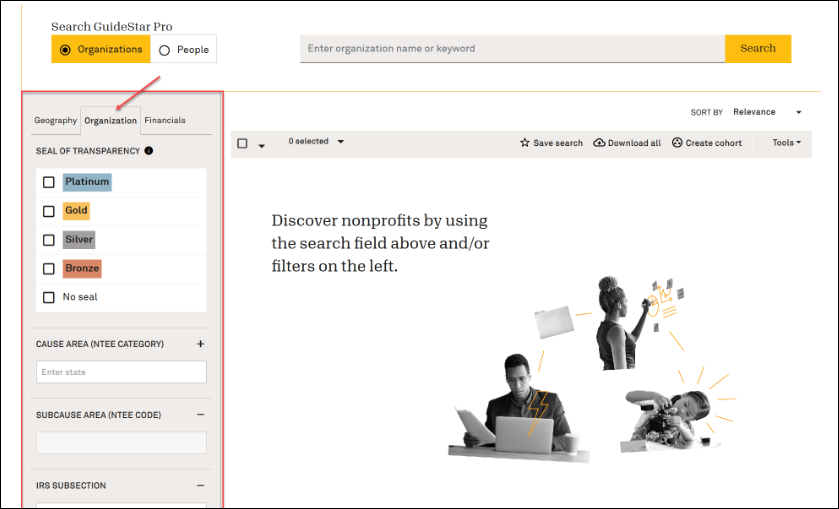Check the No seal checkbox
Screen dimensions: 839x509
[x=49, y=298]
